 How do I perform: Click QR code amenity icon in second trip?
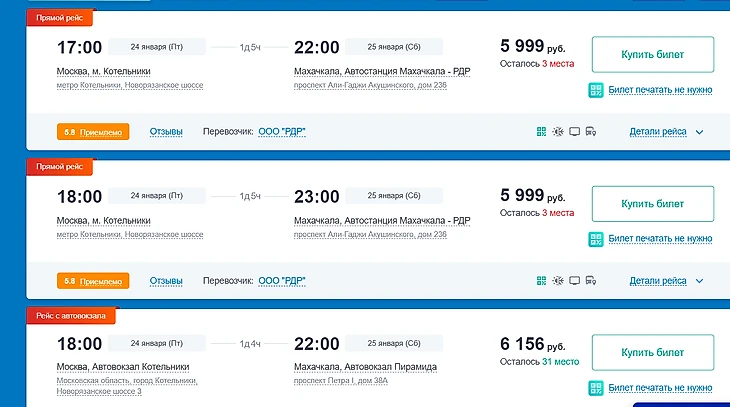coord(541,281)
